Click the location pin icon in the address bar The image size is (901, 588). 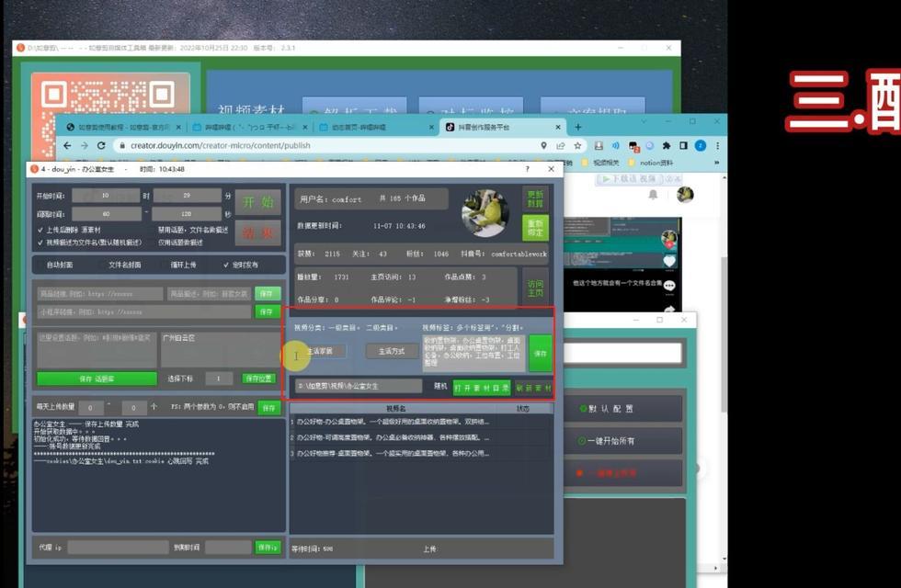pos(543,146)
